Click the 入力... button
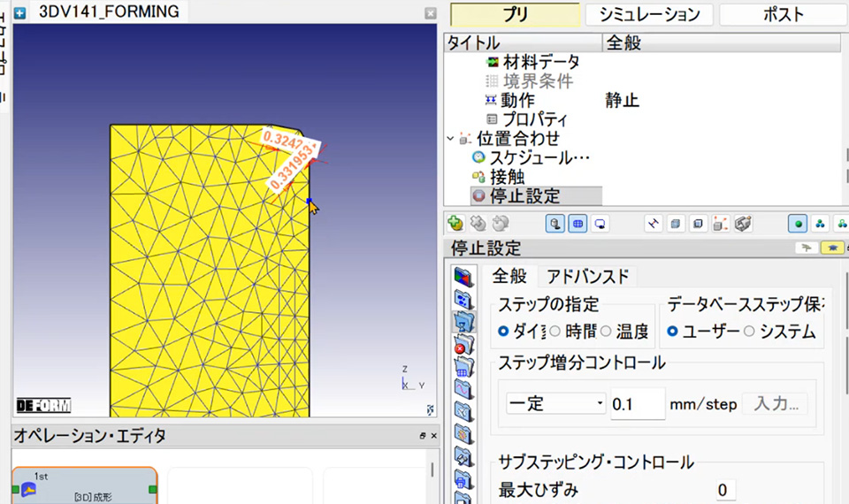 (776, 404)
